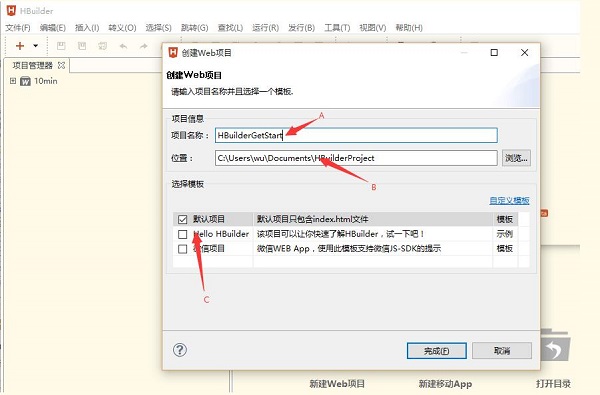Open the dropdown arrow beside the plus icon
Screen dimensions: 600x395
coord(36,46)
